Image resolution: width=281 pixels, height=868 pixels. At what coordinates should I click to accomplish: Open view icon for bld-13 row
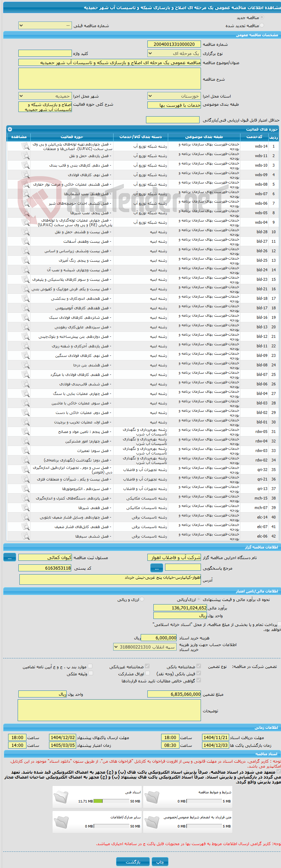[x=25, y=327]
